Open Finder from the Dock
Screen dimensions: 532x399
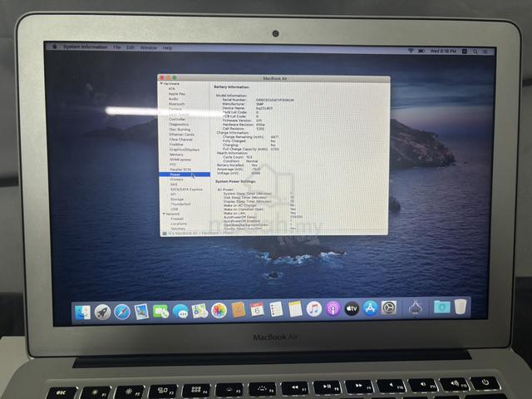[x=82, y=313]
